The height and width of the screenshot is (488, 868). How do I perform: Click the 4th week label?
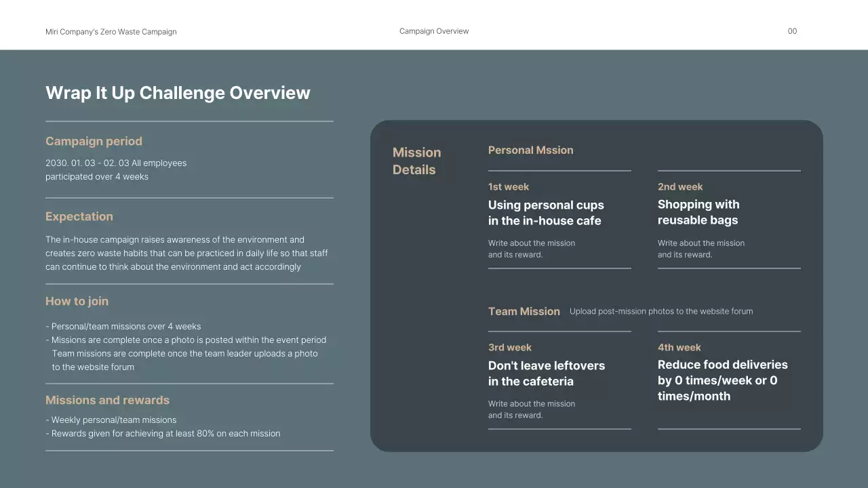coord(679,347)
